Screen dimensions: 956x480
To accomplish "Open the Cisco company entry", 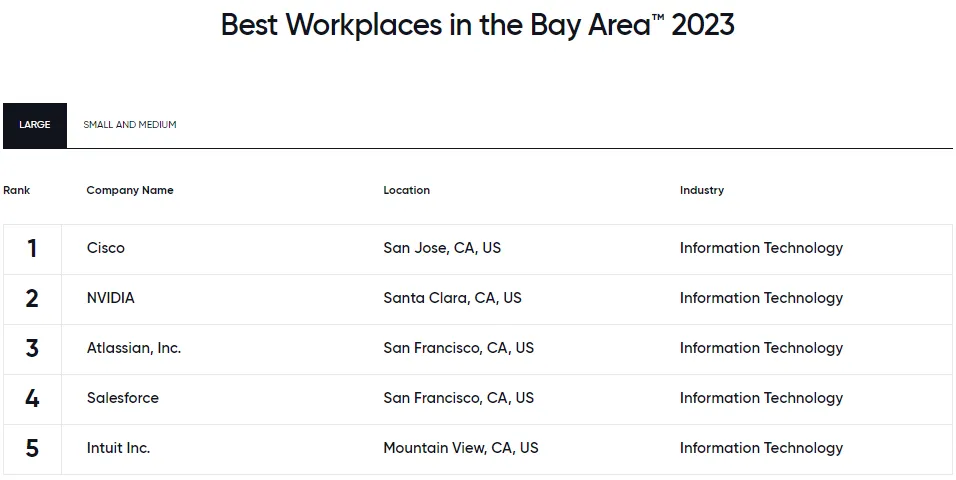I will [105, 248].
